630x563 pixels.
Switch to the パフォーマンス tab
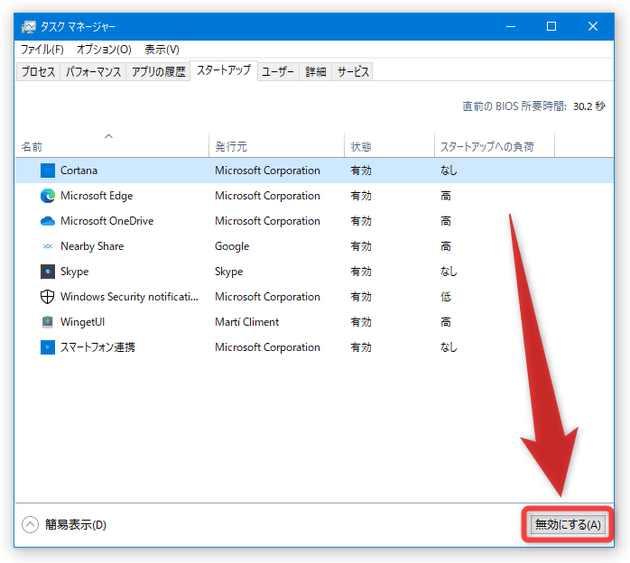coord(93,72)
